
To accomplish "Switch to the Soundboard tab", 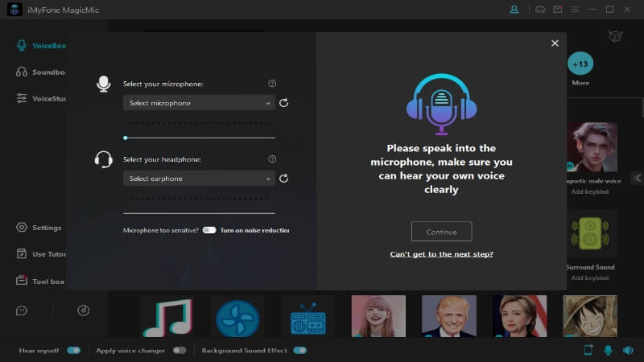I will pos(40,72).
